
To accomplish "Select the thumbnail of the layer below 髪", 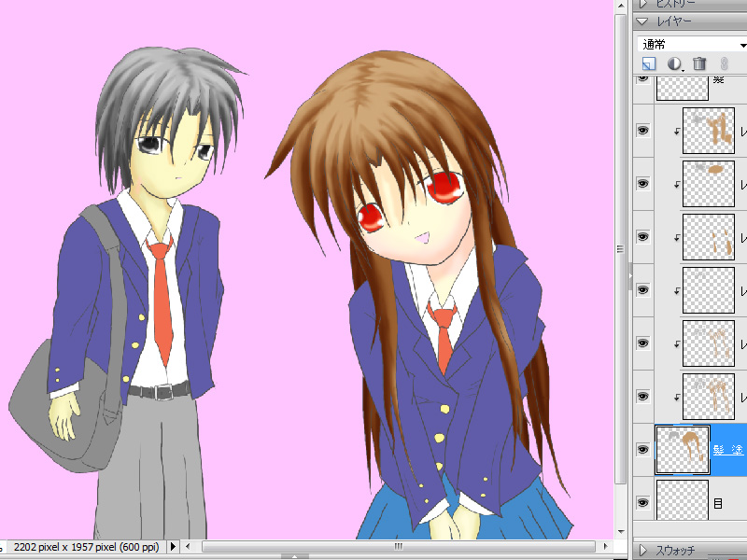I will tap(709, 131).
